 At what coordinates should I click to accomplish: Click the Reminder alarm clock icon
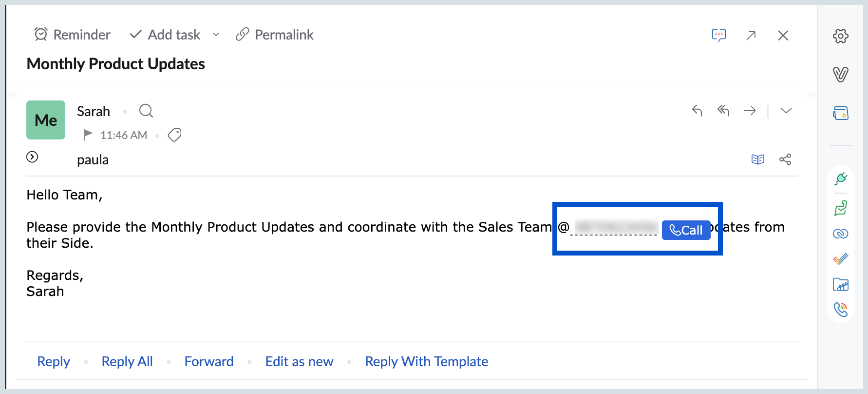point(41,35)
